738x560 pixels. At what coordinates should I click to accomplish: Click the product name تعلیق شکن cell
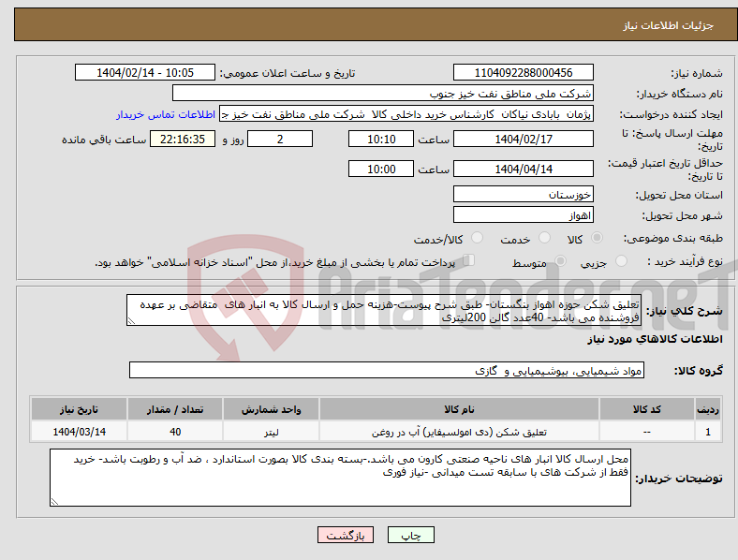click(x=459, y=432)
